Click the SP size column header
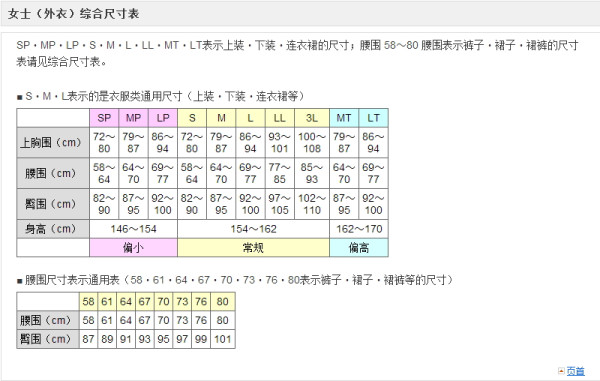The height and width of the screenshot is (381, 600). tap(104, 118)
